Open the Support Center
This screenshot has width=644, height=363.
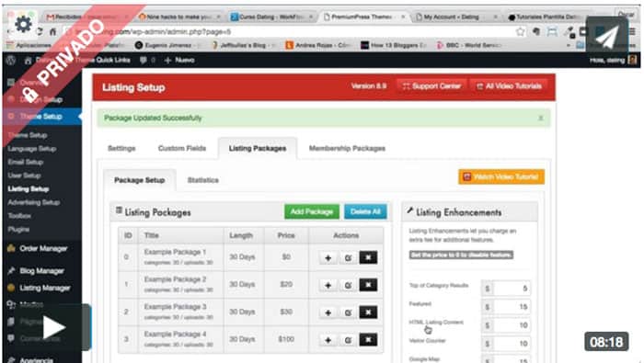[431, 86]
